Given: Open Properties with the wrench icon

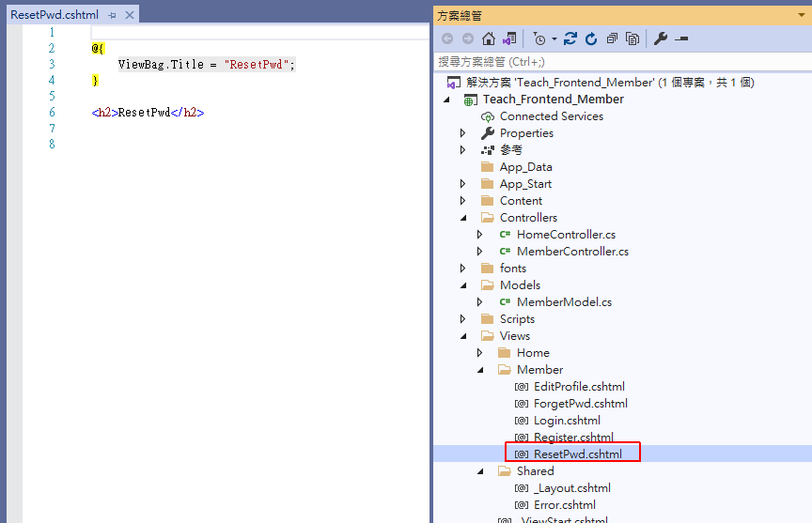Looking at the screenshot, I should [660, 38].
